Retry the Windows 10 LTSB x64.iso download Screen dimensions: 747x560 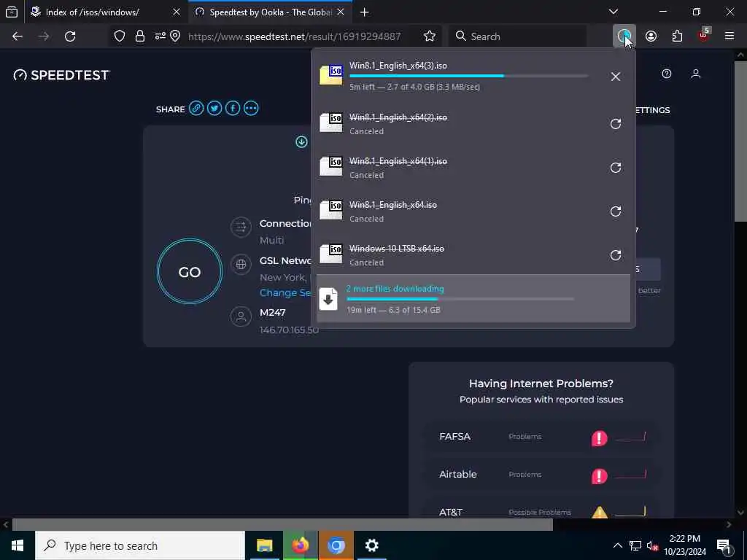616,256
